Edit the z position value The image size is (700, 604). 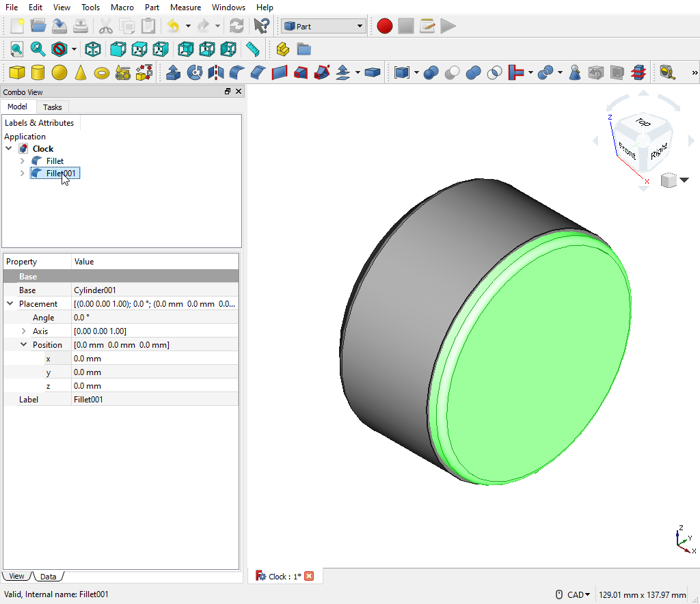[155, 385]
